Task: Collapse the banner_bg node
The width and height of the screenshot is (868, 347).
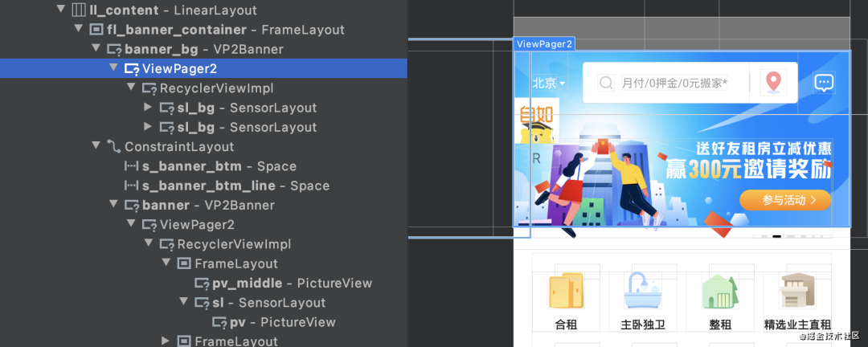Action: 96,48
